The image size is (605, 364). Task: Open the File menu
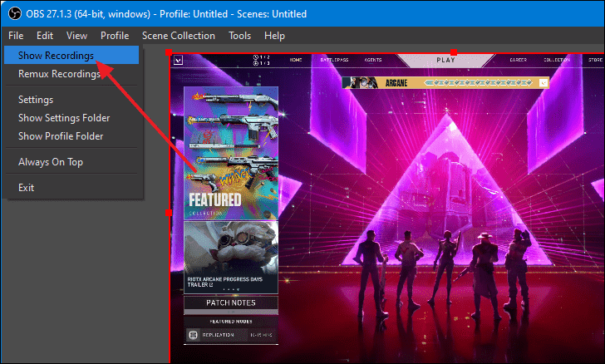tap(16, 36)
